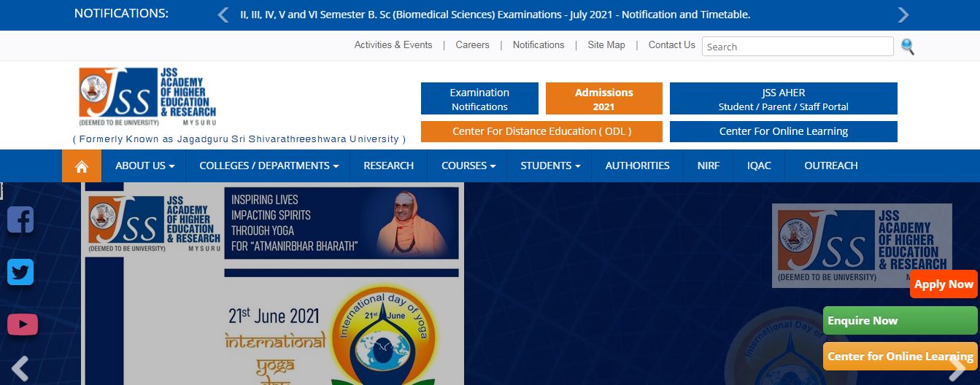The height and width of the screenshot is (385, 980).
Task: Click the Examination Notifications button
Action: (x=479, y=98)
